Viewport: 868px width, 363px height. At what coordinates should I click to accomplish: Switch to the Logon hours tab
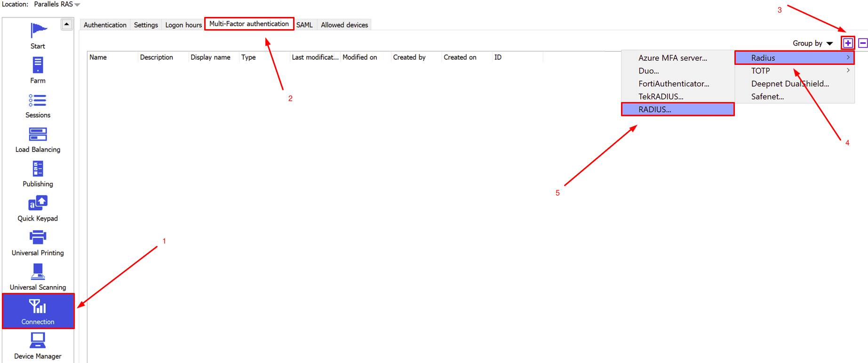(x=183, y=25)
